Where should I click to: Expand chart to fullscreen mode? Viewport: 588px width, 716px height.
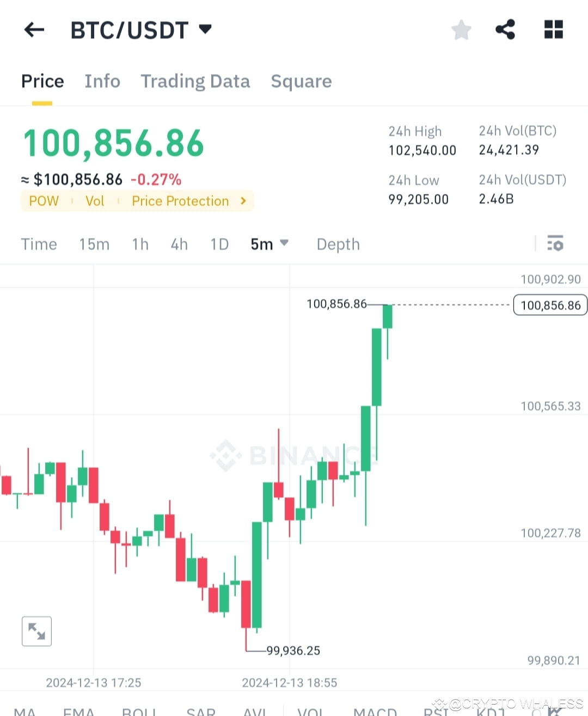[36, 631]
